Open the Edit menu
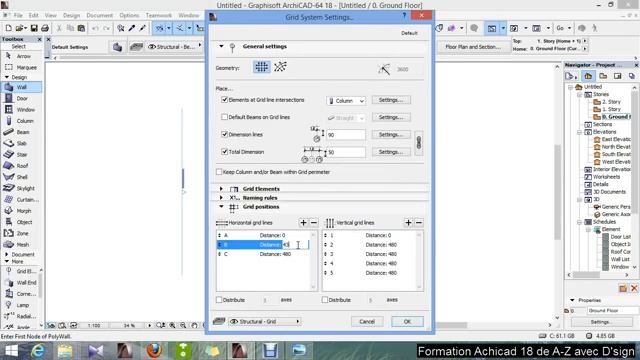Image resolution: width=640 pixels, height=360 pixels. pos(33,15)
